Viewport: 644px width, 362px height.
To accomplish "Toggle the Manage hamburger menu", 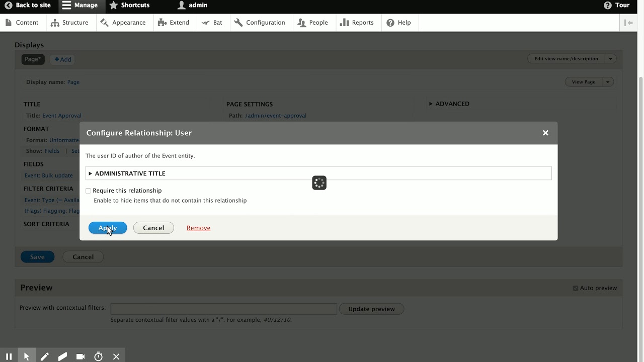I will [66, 5].
